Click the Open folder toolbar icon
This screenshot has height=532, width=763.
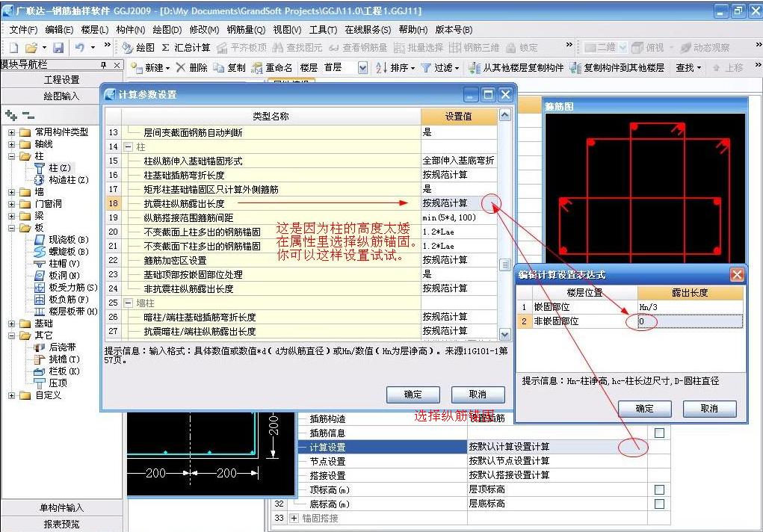31,48
